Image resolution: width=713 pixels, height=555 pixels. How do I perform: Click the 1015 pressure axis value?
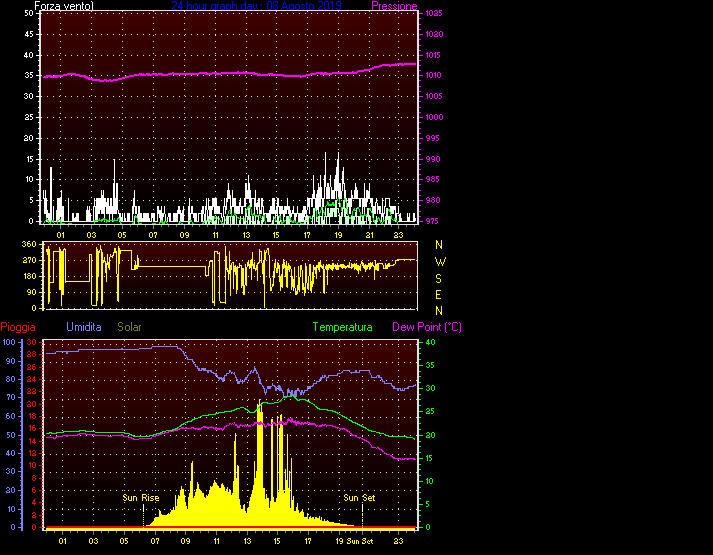coord(434,55)
